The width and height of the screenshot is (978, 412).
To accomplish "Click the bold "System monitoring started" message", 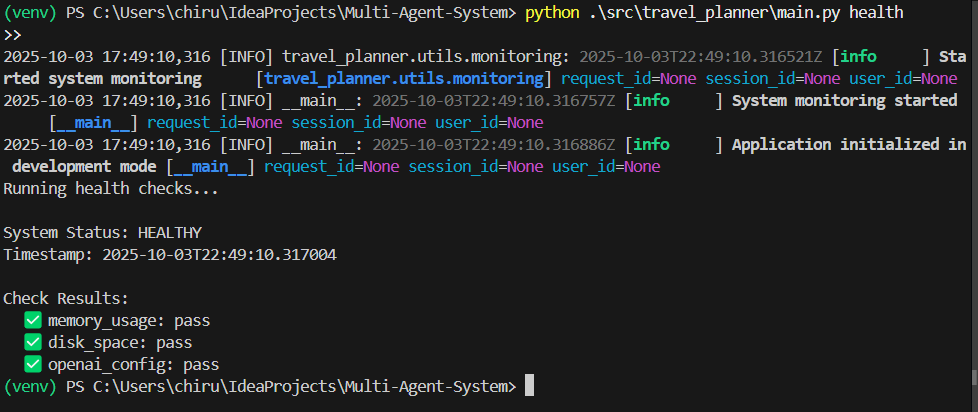I will point(844,100).
